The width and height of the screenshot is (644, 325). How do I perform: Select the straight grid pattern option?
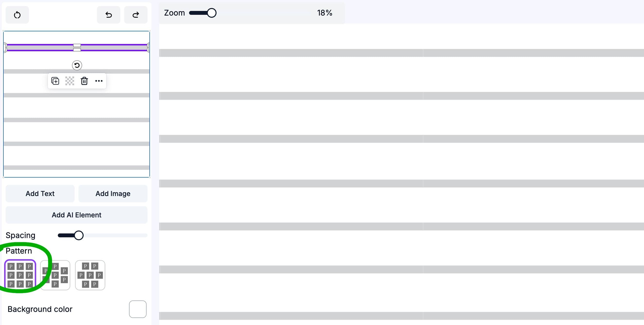coord(20,275)
